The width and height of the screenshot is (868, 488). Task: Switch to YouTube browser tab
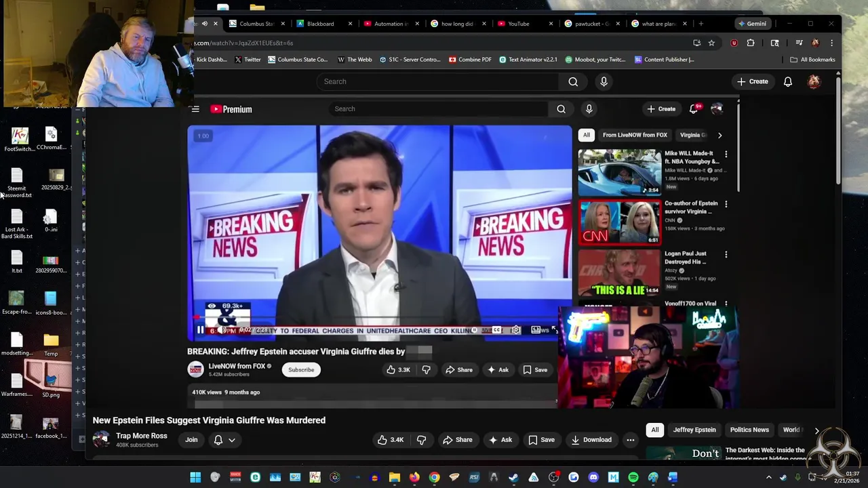(525, 24)
